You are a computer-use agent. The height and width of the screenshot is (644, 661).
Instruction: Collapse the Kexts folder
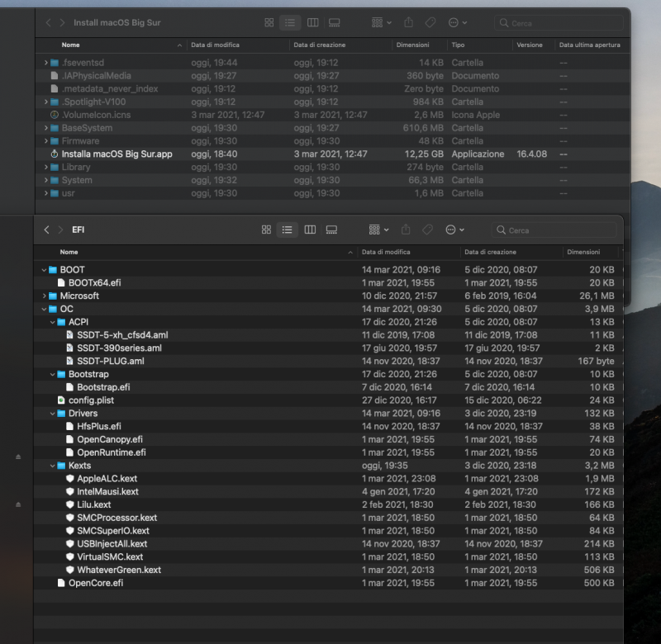pyautogui.click(x=53, y=466)
